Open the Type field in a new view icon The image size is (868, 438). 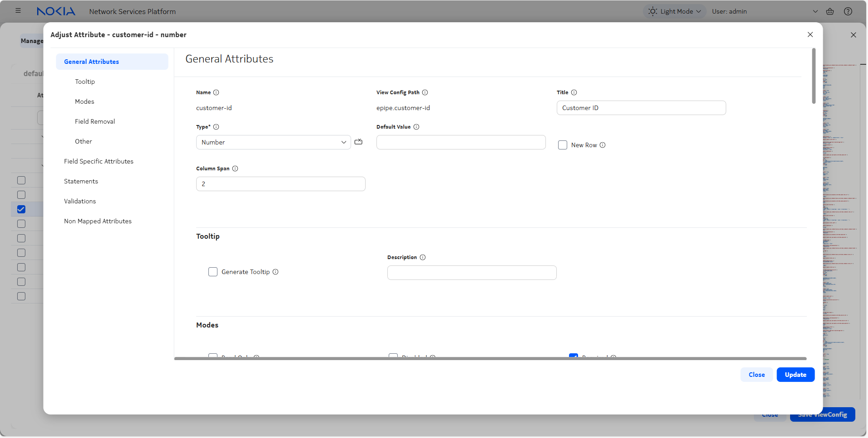[x=358, y=142]
